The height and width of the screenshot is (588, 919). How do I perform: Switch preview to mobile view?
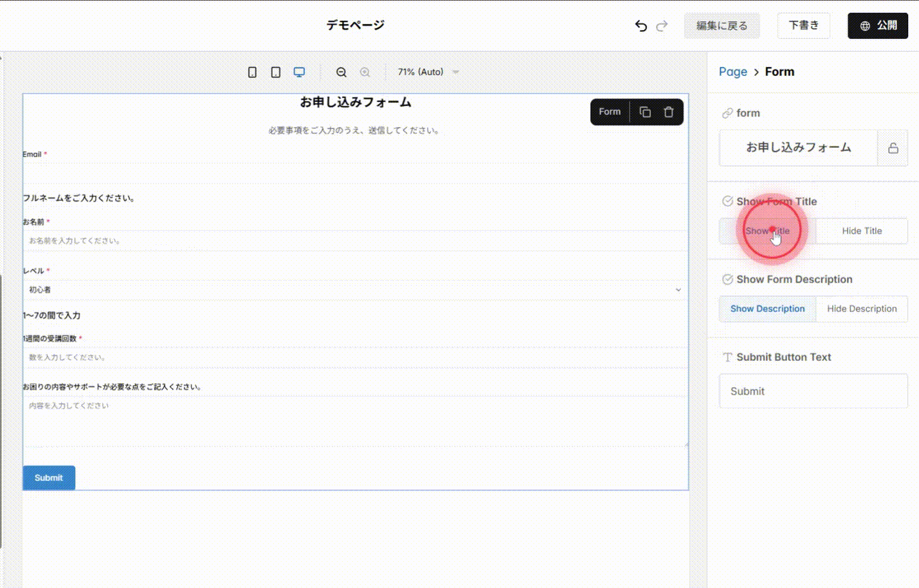(251, 72)
